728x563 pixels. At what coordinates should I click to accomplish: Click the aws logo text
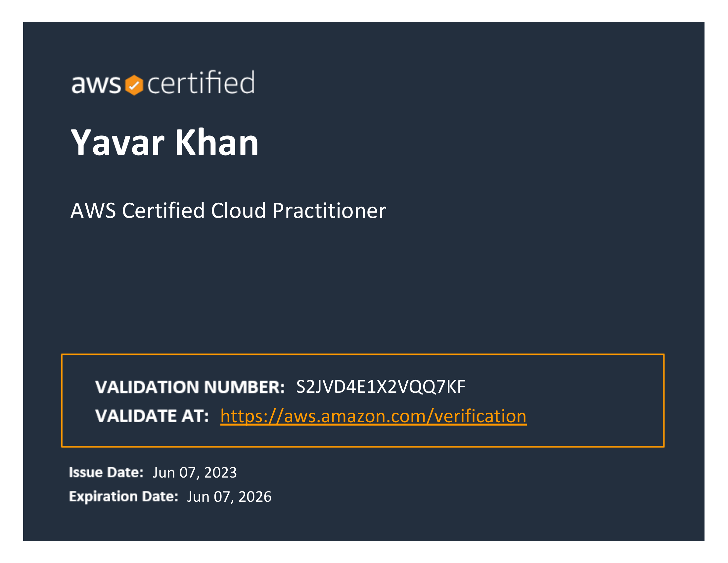coord(96,84)
